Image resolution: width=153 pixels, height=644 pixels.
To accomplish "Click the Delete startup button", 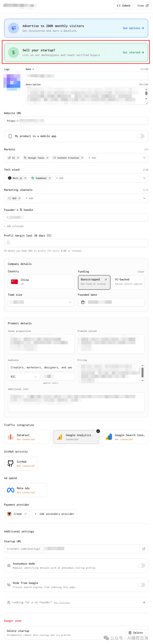I will pyautogui.click(x=135, y=633).
